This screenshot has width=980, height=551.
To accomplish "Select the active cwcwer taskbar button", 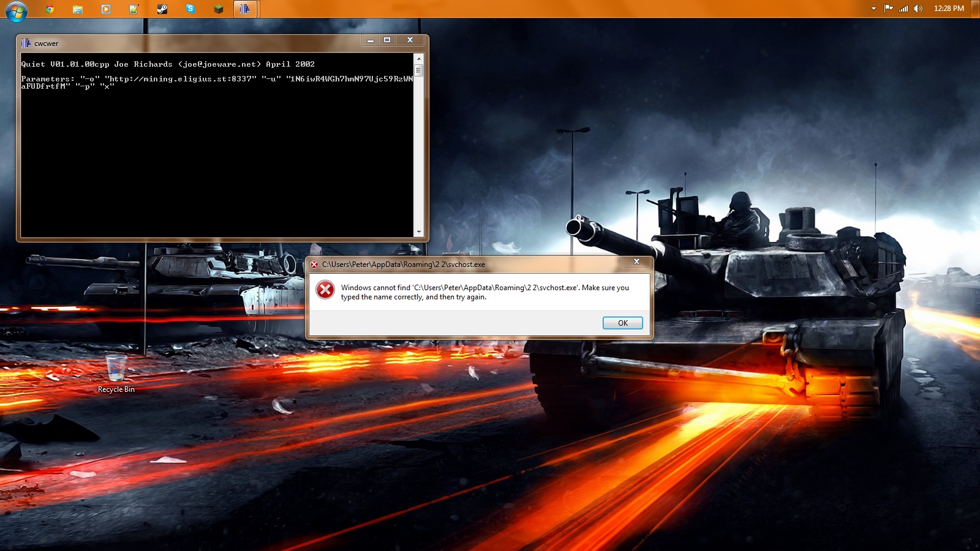I will tap(245, 9).
